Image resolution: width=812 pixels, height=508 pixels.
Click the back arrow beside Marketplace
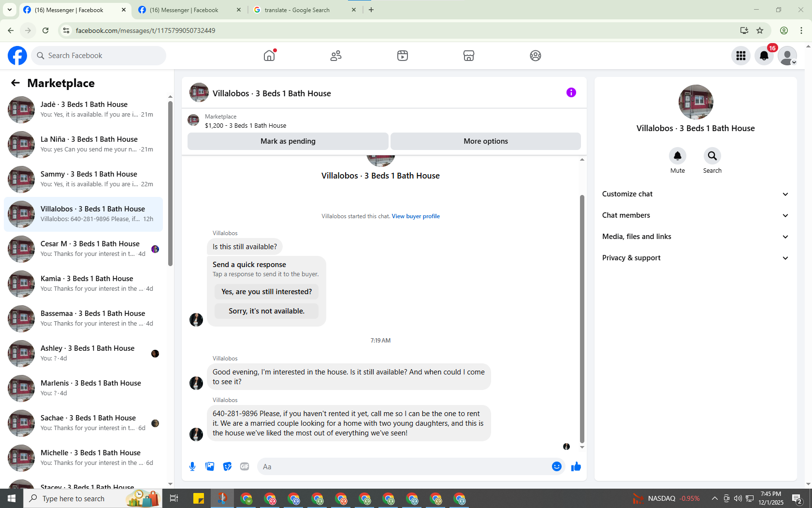pos(15,83)
